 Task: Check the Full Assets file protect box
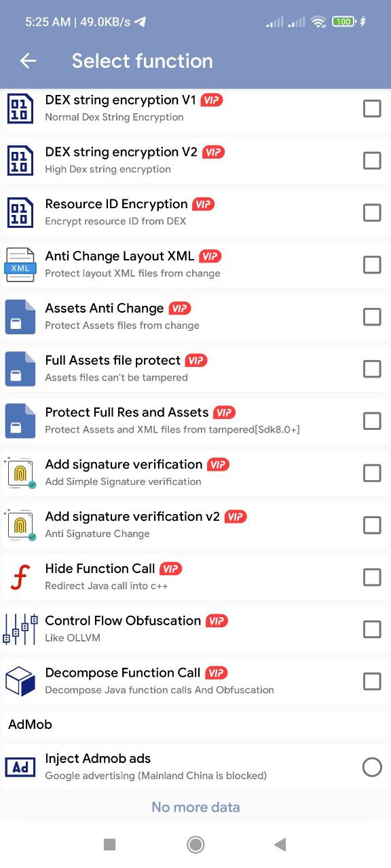click(x=372, y=369)
